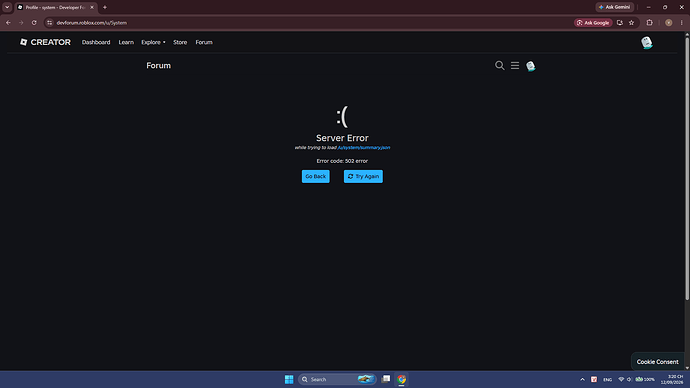This screenshot has height=388, width=690.
Task: Open the Dashboard nav item
Action: [x=96, y=42]
